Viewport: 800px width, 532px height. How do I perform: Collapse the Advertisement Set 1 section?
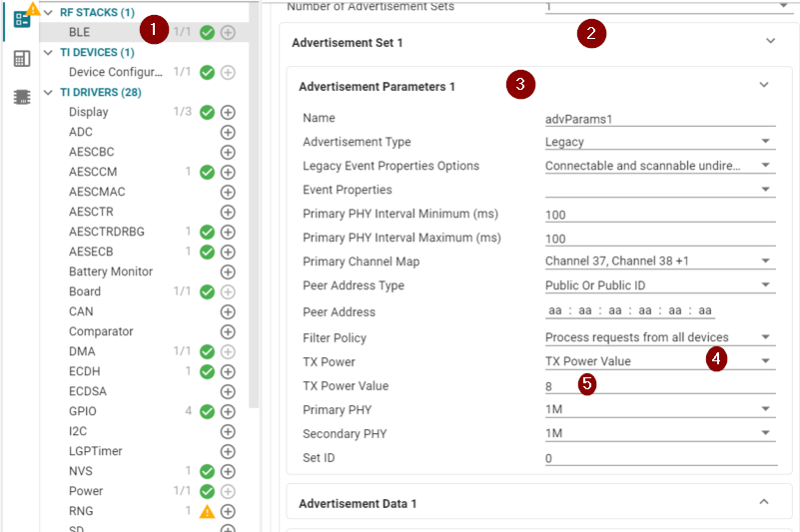[x=770, y=42]
